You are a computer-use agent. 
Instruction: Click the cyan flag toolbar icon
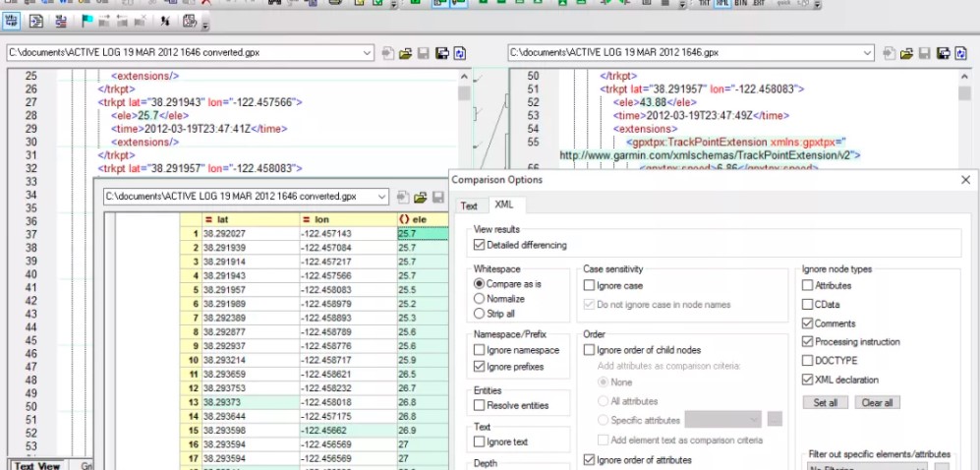coord(87,22)
